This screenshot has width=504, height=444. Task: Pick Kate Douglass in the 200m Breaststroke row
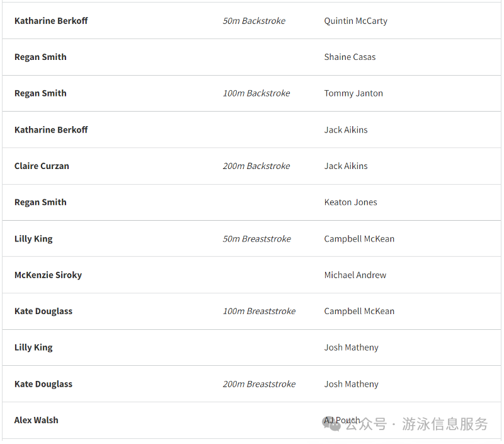[x=43, y=384]
